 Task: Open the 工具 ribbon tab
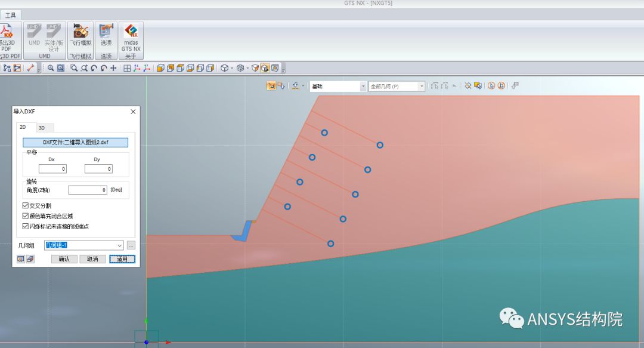coord(10,15)
